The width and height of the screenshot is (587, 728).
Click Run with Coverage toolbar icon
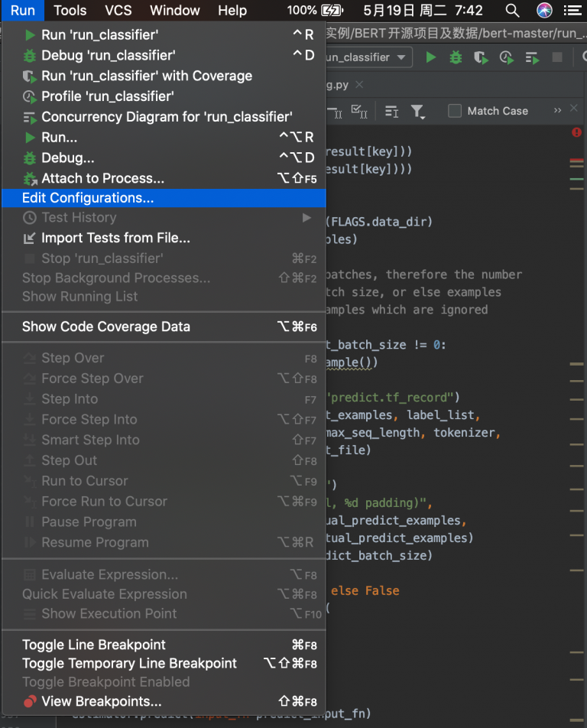[481, 57]
